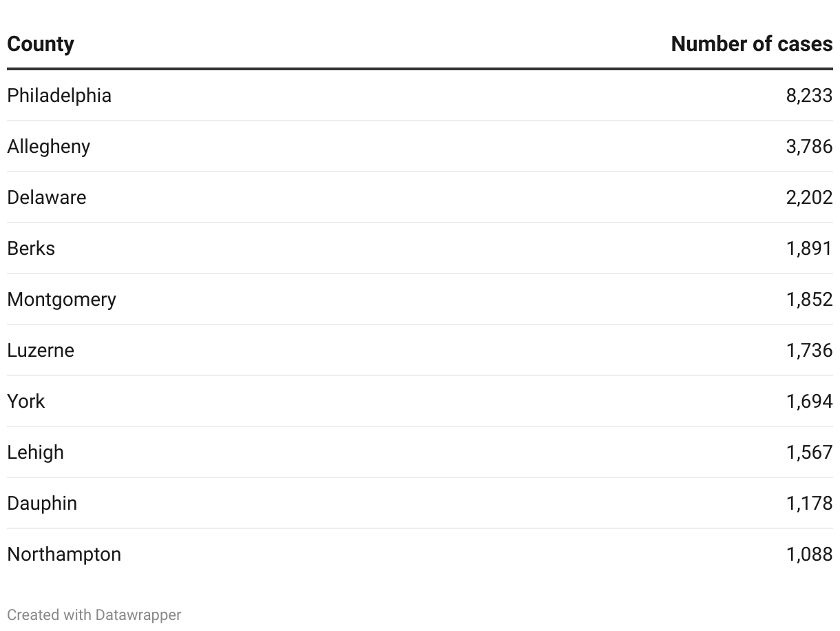Click the 1,891 cases value
This screenshot has height=631, width=840.
(x=810, y=248)
